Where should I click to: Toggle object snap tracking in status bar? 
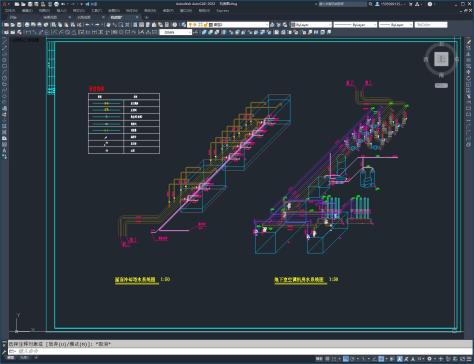click(373, 359)
